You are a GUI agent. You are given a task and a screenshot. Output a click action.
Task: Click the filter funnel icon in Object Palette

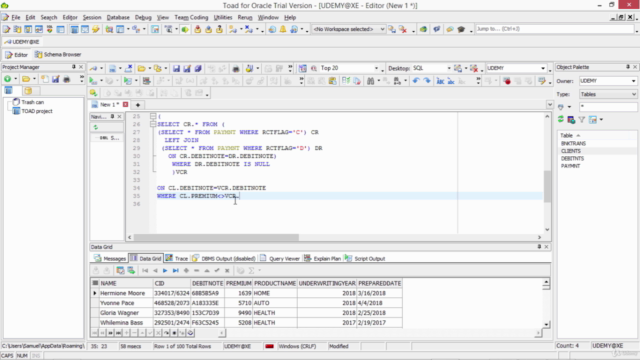[582, 119]
